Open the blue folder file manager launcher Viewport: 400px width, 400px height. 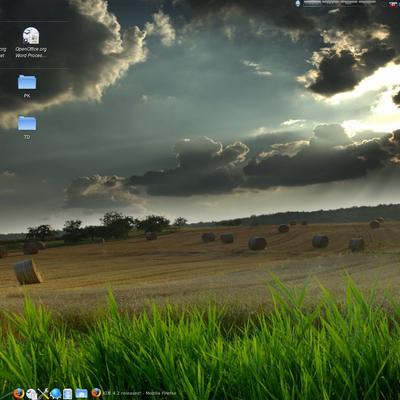tap(81, 394)
